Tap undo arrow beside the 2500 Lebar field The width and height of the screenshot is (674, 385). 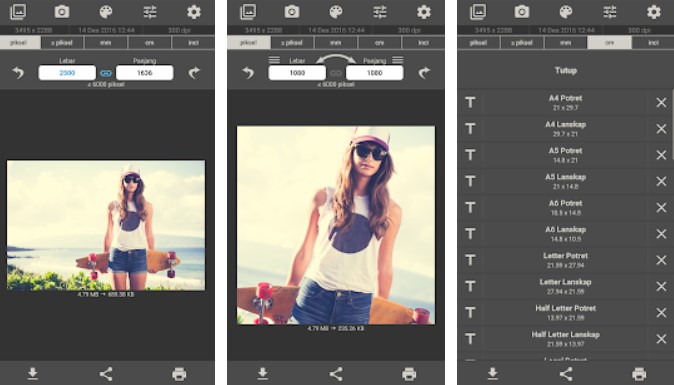tap(18, 73)
